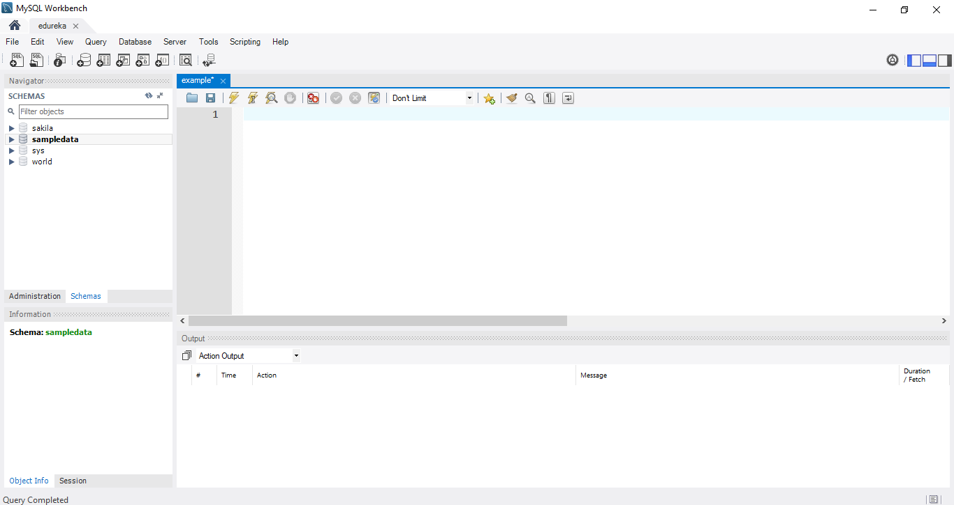Click the Add snippet star icon
The height and width of the screenshot is (505, 954).
point(489,98)
